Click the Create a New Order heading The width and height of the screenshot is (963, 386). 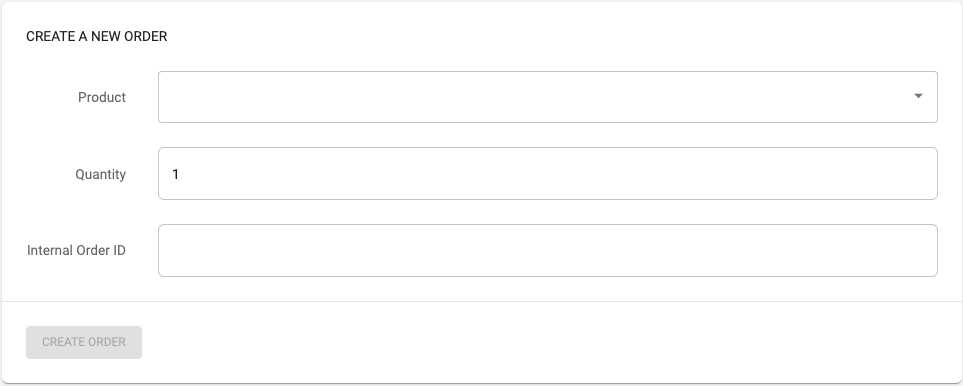[x=96, y=37]
